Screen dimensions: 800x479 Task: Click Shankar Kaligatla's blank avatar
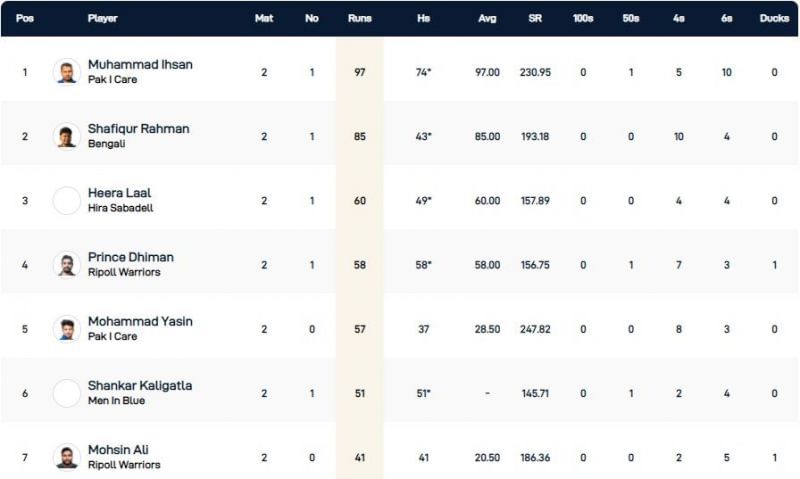67,393
